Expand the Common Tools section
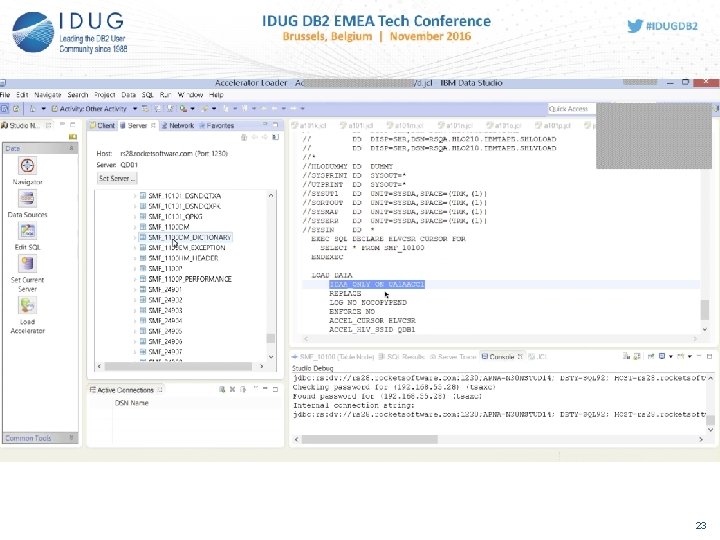Image resolution: width=720 pixels, height=540 pixels. [x=71, y=438]
